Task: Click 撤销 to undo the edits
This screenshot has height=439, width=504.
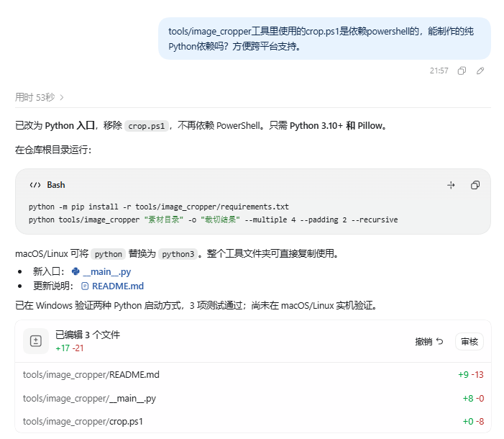Action: click(x=429, y=341)
